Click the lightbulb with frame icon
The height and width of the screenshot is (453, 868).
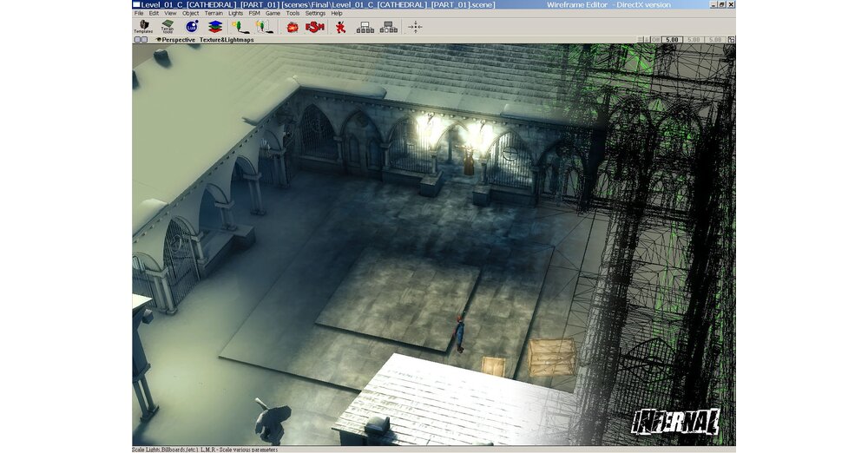(265, 27)
